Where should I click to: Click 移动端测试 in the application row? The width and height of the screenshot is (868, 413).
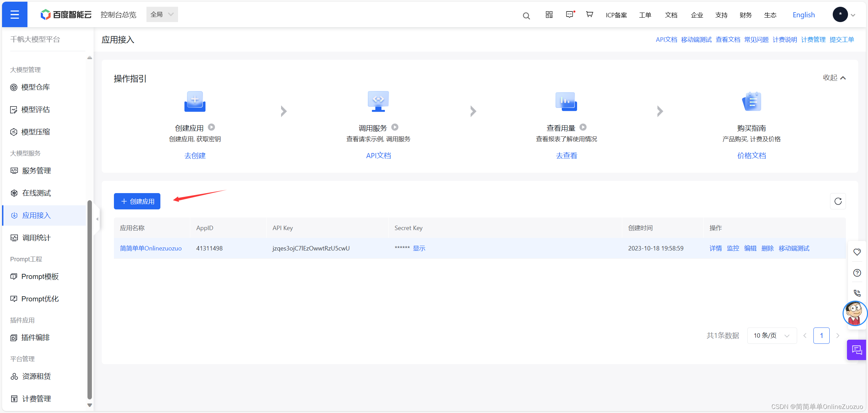coord(794,248)
